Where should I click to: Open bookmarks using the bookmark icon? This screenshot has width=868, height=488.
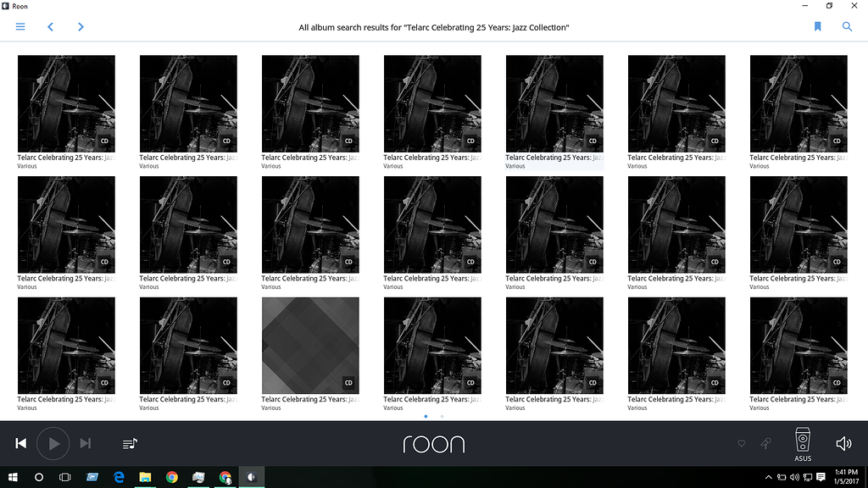tap(816, 26)
